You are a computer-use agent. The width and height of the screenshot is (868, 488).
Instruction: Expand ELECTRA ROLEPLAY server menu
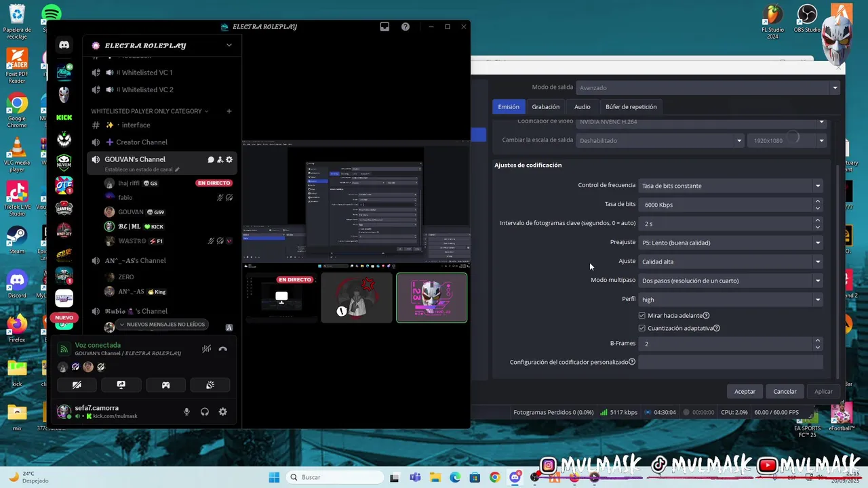pos(229,45)
